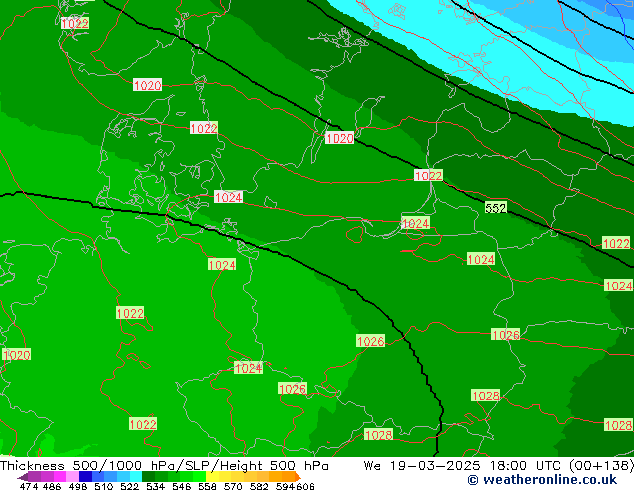The width and height of the screenshot is (634, 490).
Task: Click the 474 legend value
Action: point(29,486)
